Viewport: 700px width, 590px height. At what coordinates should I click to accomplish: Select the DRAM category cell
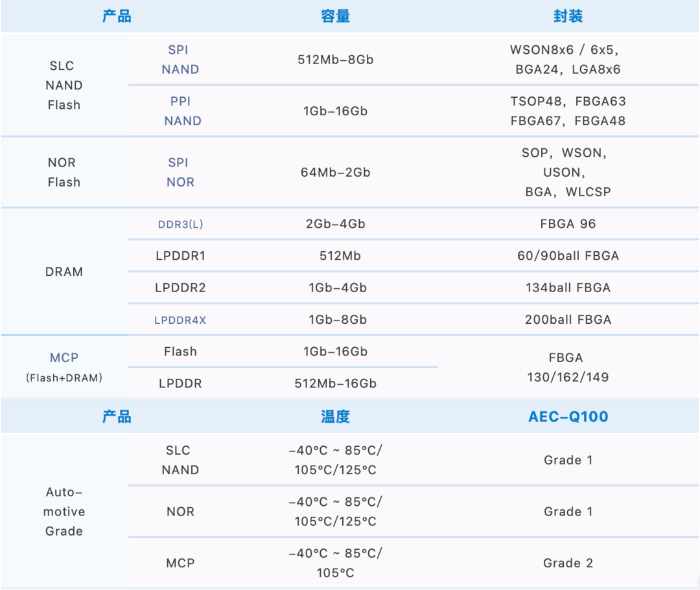64,271
